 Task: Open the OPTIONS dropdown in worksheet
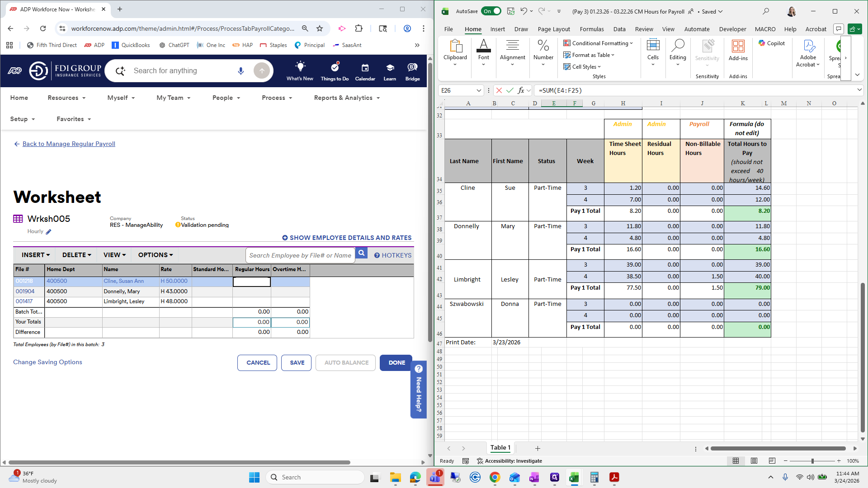(x=156, y=255)
